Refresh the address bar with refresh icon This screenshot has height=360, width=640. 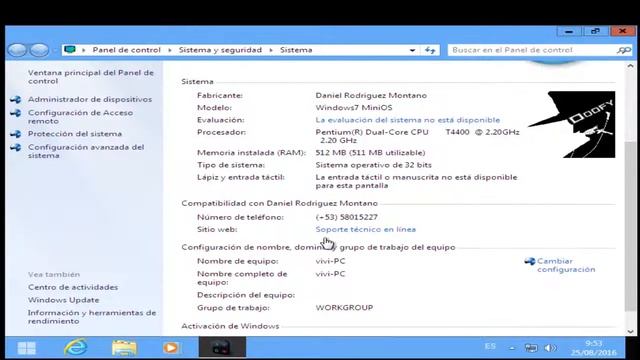tap(430, 50)
